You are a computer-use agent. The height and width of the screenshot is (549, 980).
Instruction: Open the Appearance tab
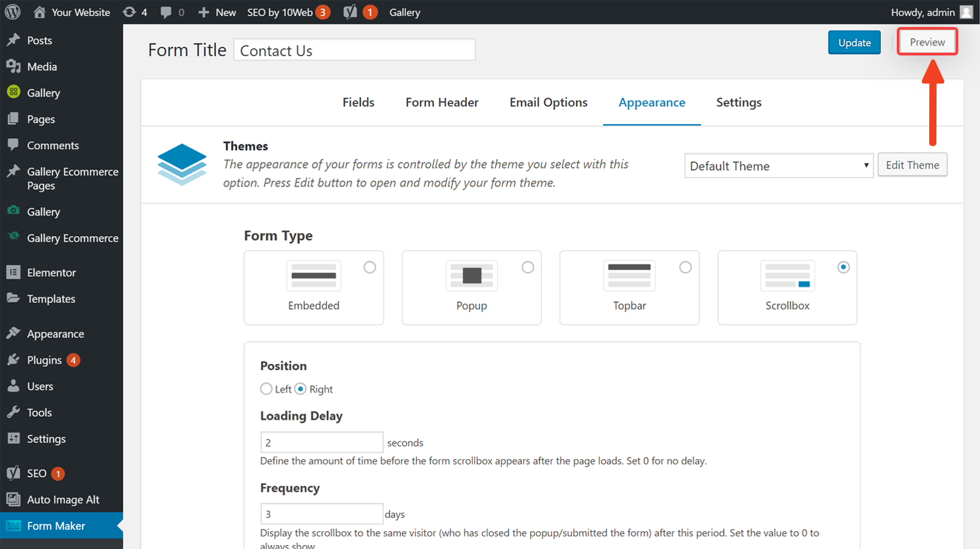click(x=652, y=102)
